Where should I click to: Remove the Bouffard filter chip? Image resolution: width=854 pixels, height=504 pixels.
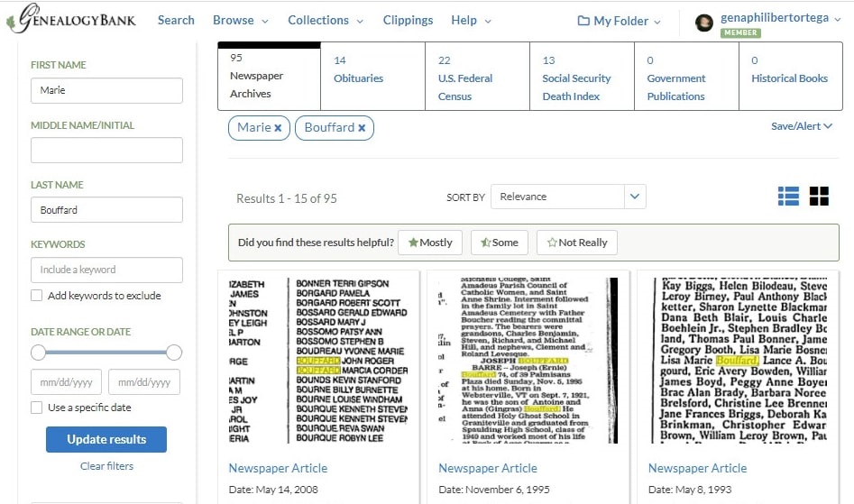pos(362,128)
